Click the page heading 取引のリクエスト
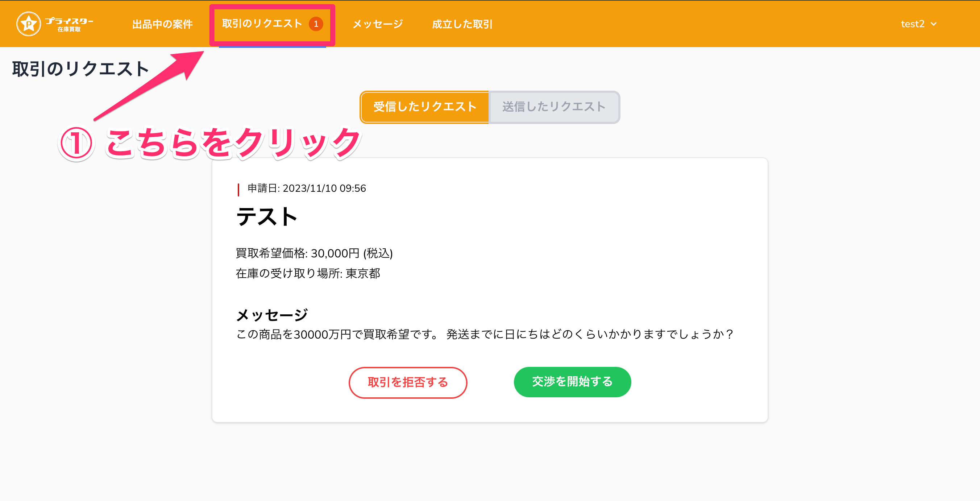This screenshot has width=980, height=501. 80,69
